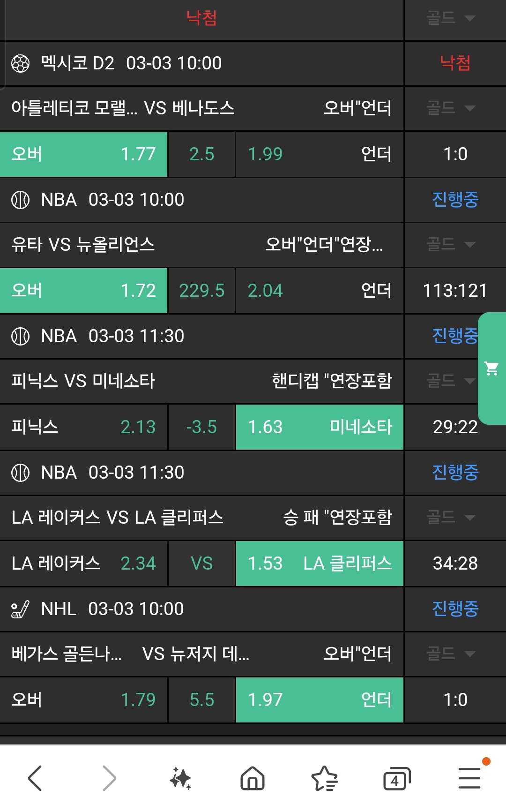Go to browser home page
Viewport: 506px width, 812px height.
pos(253,778)
